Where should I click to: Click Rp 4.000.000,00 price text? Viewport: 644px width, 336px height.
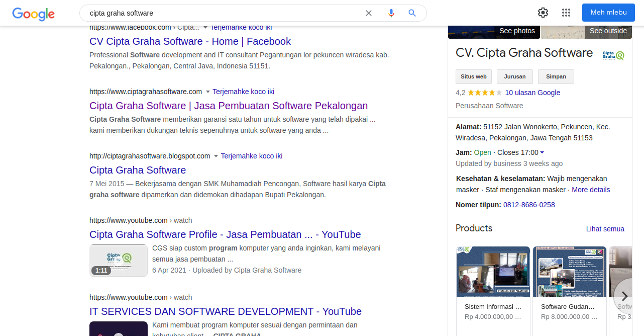coord(493,317)
